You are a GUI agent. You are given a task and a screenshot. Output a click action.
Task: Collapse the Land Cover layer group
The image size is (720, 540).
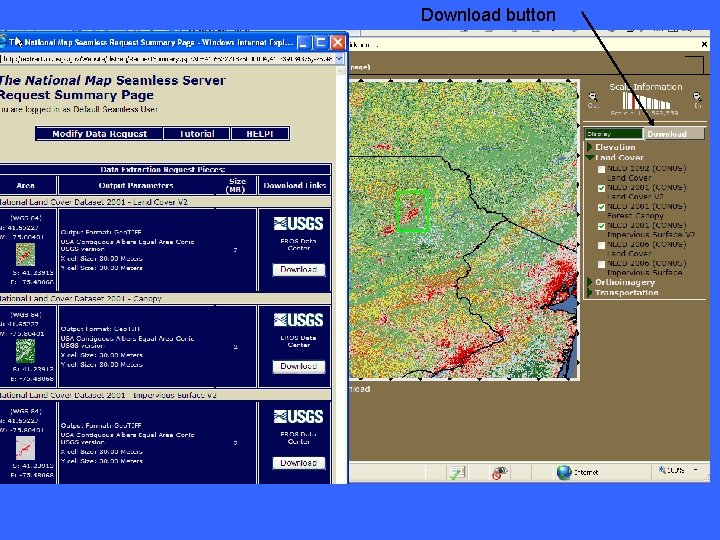(590, 157)
